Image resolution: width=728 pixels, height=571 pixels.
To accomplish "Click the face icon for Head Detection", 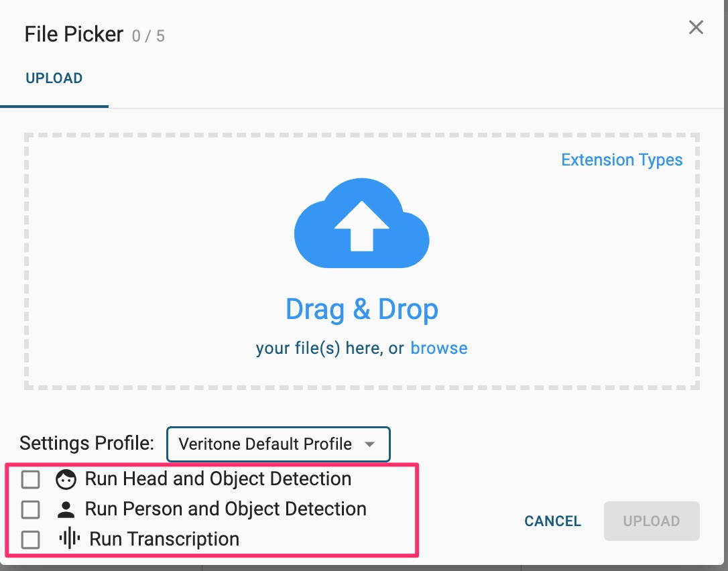I will (x=66, y=480).
